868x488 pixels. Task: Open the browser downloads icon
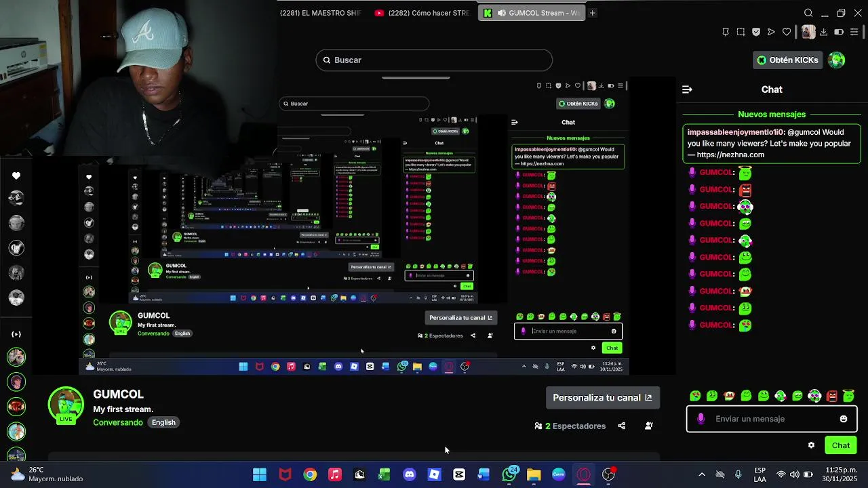click(823, 32)
